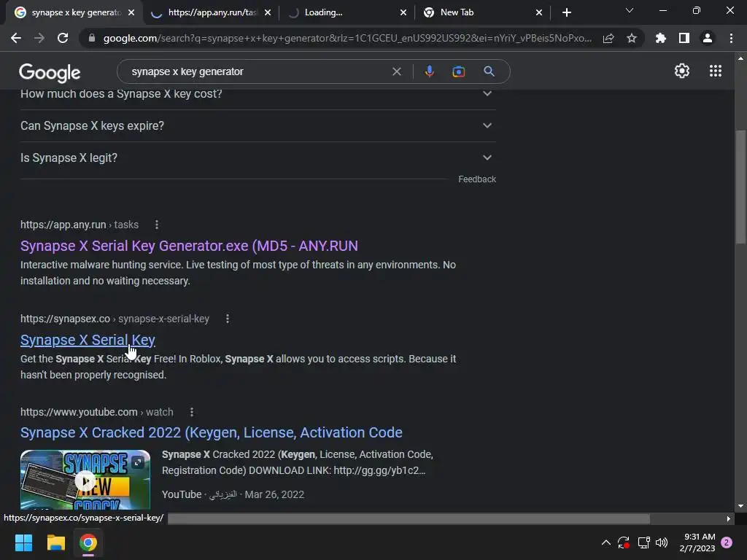
Task: Open Windows Start menu
Action: tap(23, 542)
